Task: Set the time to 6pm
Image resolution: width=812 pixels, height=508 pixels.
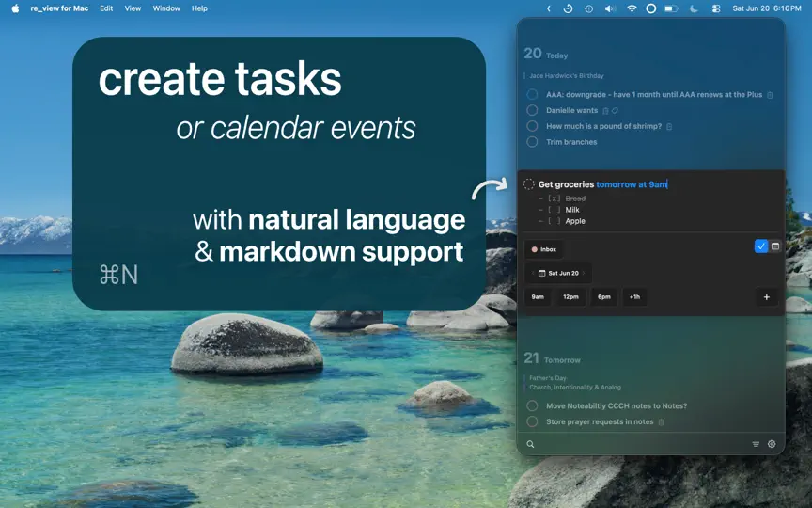Action: point(603,297)
